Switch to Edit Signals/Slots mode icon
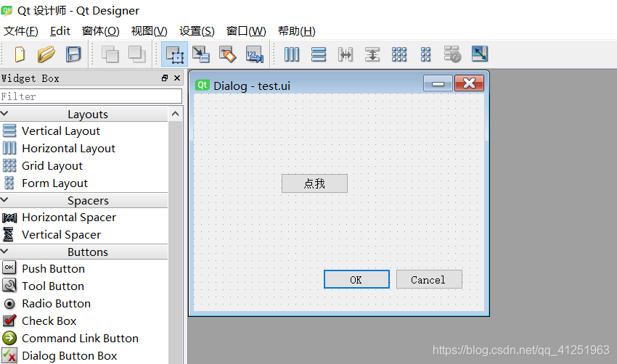The height and width of the screenshot is (364, 617). [x=200, y=54]
